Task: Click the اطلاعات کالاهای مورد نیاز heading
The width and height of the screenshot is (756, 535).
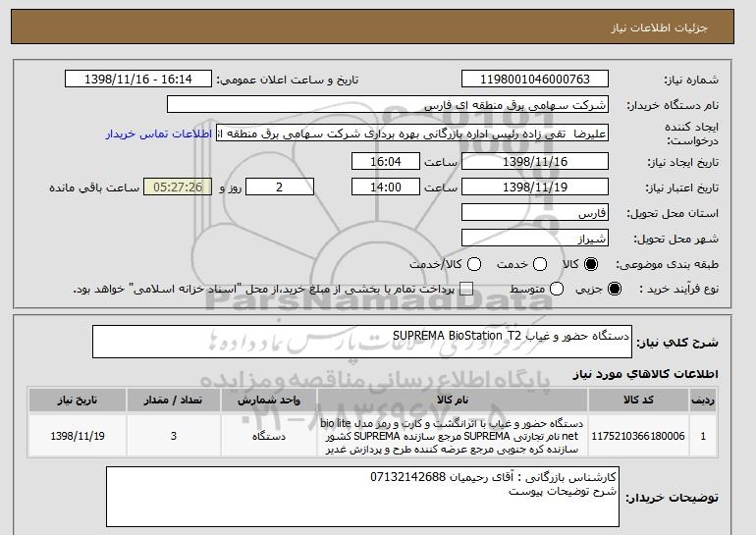Action: [x=645, y=374]
